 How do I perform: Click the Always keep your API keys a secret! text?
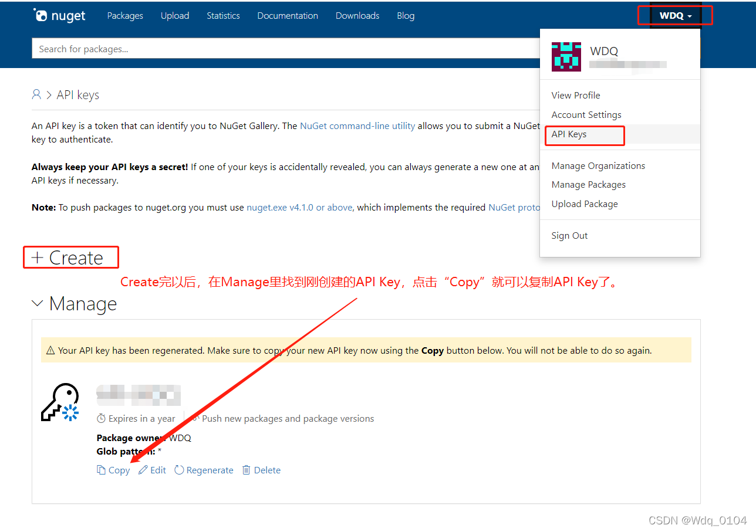[x=110, y=167]
